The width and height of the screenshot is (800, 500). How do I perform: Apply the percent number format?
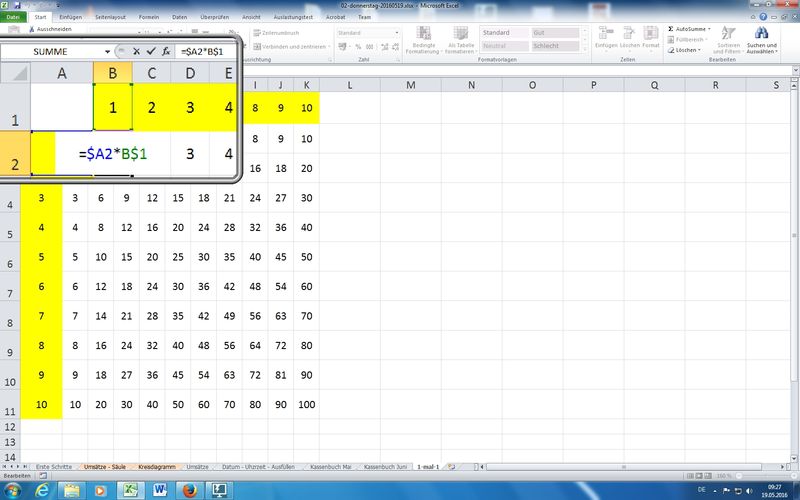(x=358, y=47)
